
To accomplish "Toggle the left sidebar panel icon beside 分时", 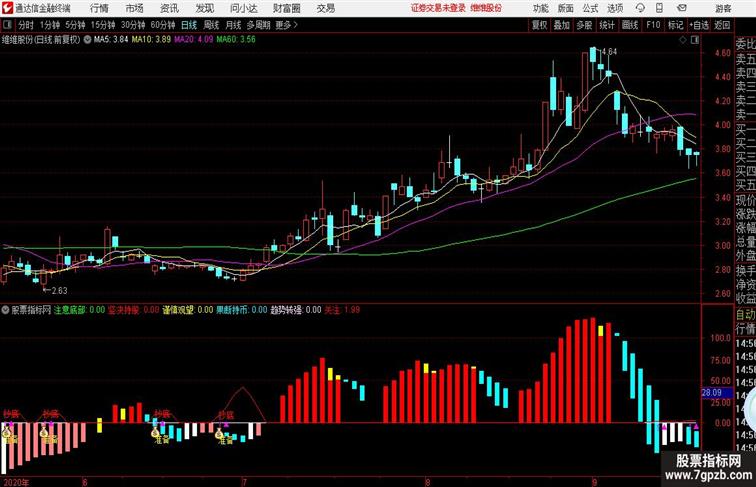I will (7, 25).
